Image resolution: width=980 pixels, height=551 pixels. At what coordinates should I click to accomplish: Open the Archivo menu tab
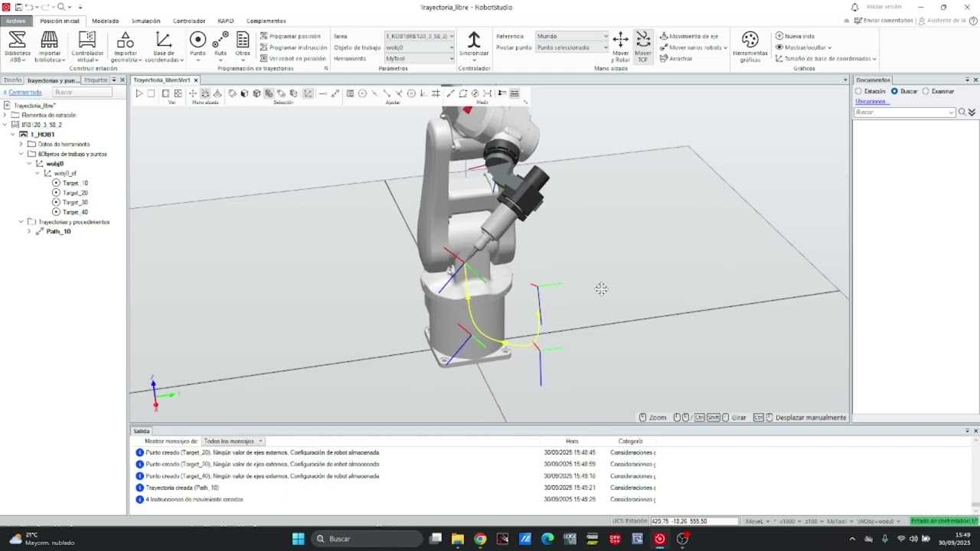click(x=15, y=21)
